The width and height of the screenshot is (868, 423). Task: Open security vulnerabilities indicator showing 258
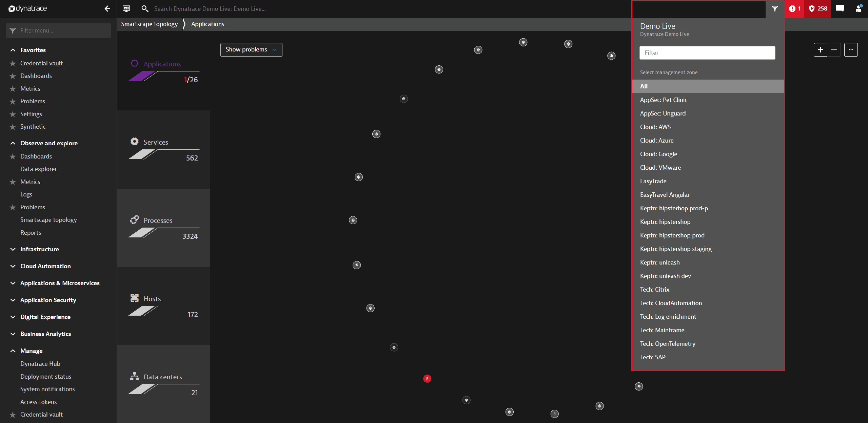818,9
